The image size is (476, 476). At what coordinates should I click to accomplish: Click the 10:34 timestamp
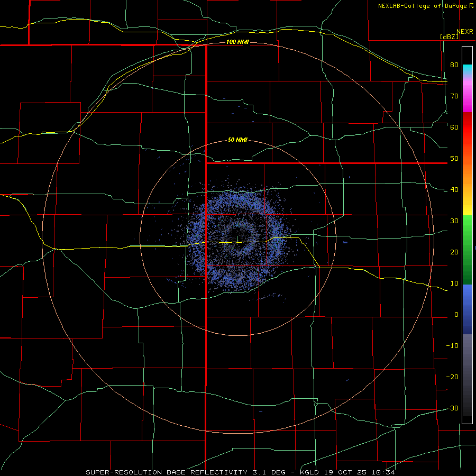[x=385, y=472]
